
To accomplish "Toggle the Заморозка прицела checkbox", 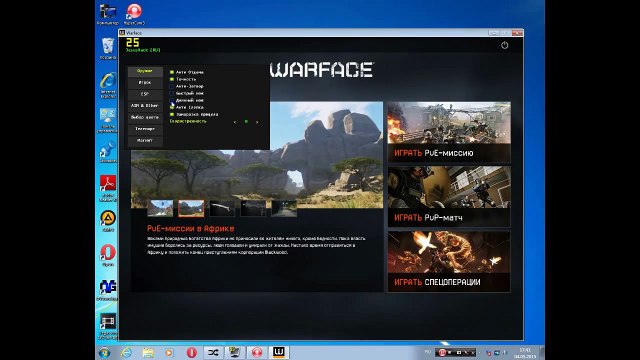I will 172,114.
